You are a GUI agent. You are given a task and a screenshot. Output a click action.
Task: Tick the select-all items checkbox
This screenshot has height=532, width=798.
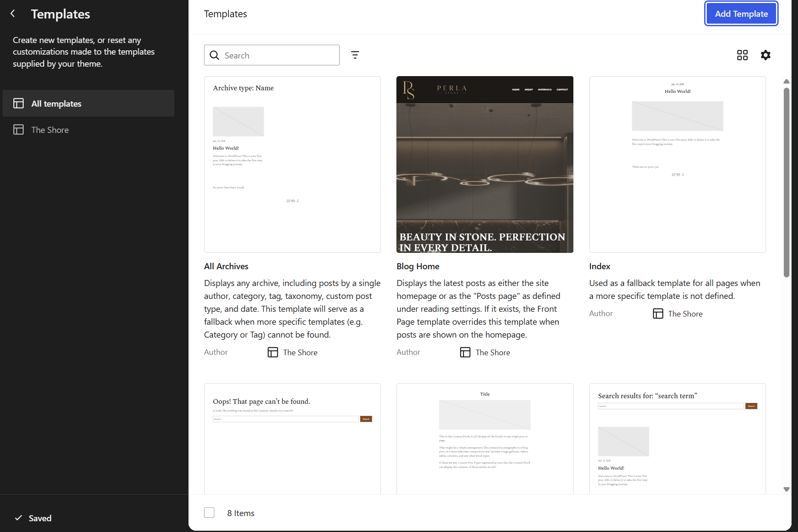209,513
